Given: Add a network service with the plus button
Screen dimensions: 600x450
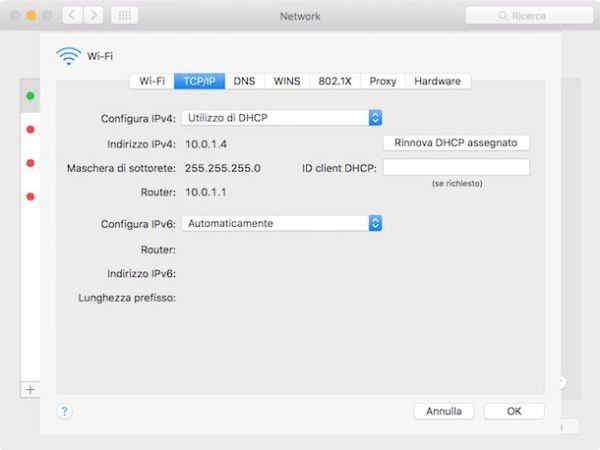Looking at the screenshot, I should pyautogui.click(x=30, y=390).
